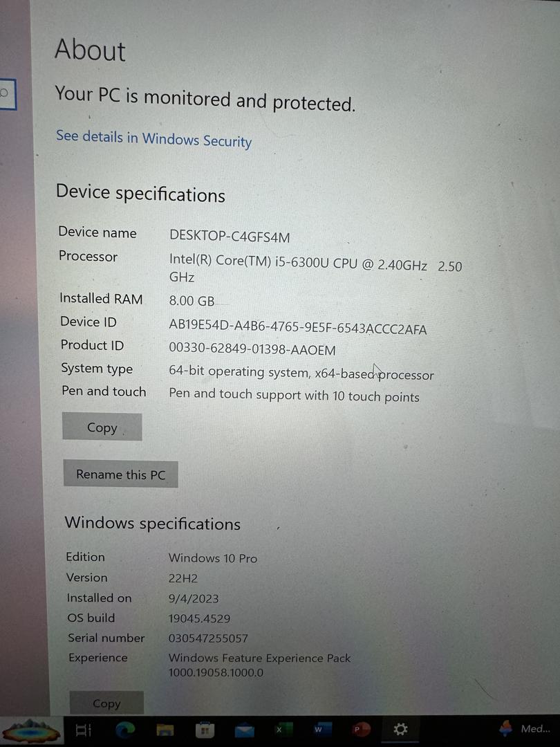Launch Excel from the taskbar
The image size is (560, 747).
pos(283,730)
